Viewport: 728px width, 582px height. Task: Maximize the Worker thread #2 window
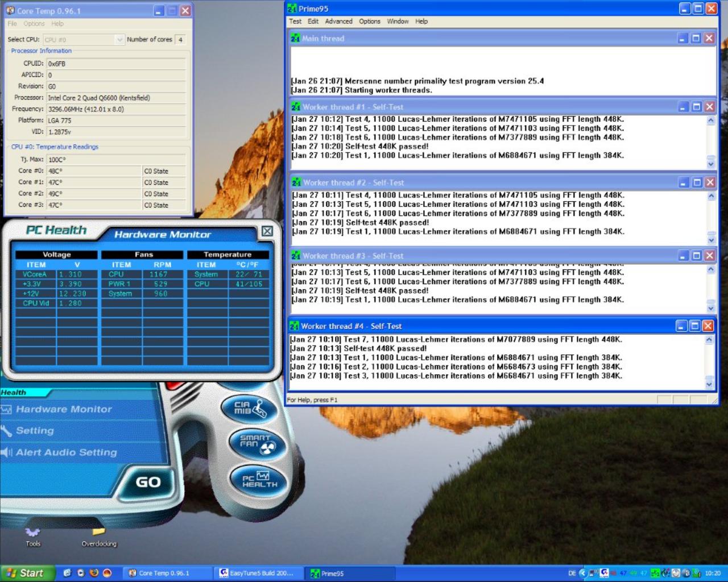click(697, 182)
